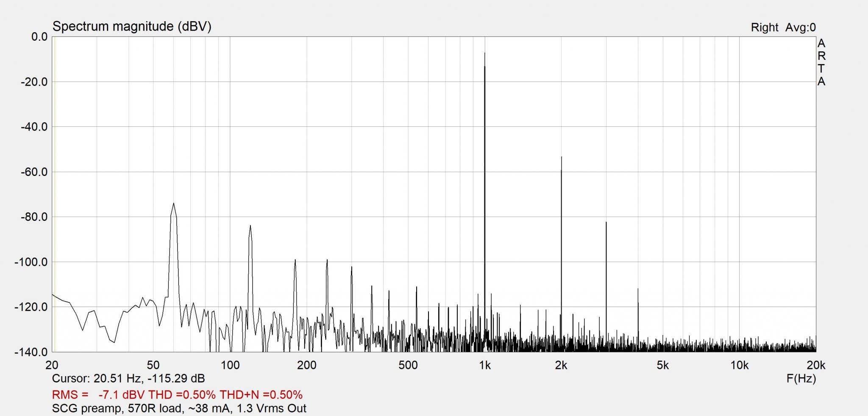Click the '-20.0' y-axis label
Screen dimensions: 868x416
[x=34, y=82]
